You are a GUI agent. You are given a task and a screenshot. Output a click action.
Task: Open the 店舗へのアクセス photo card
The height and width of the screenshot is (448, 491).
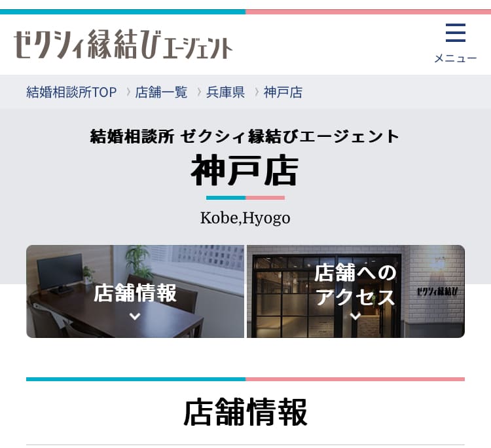point(355,291)
